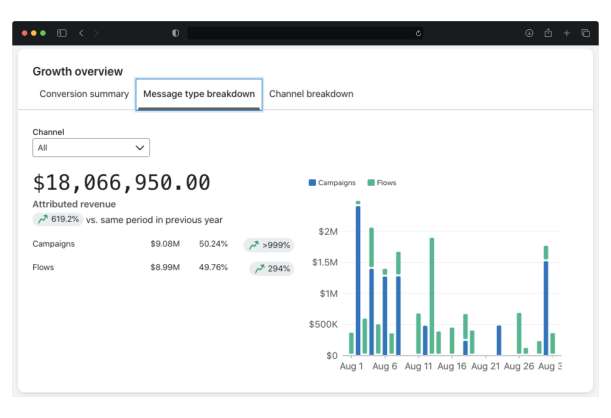Click the 619.2% growth badge

57,219
